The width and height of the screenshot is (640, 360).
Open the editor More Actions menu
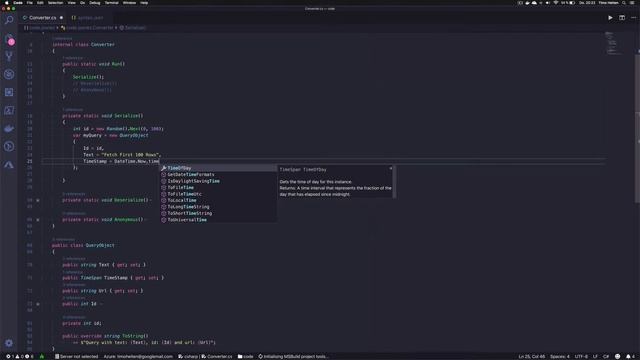(633, 18)
